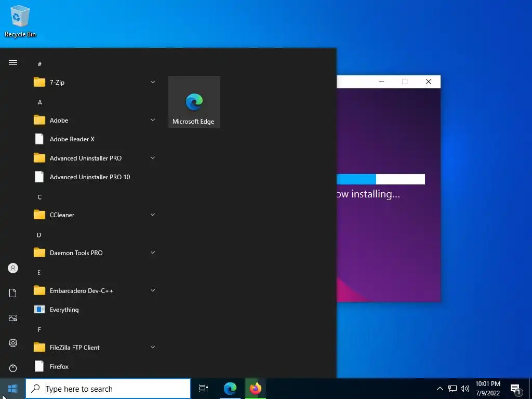This screenshot has height=399, width=532.
Task: Open the 7-Zip folder icon
Action: click(x=39, y=82)
